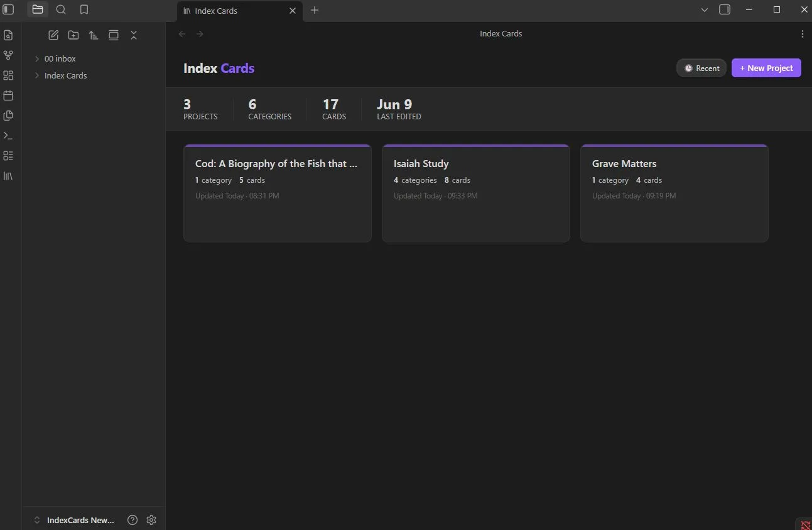812x530 pixels.
Task: Minimize the Obsidian window
Action: click(749, 9)
